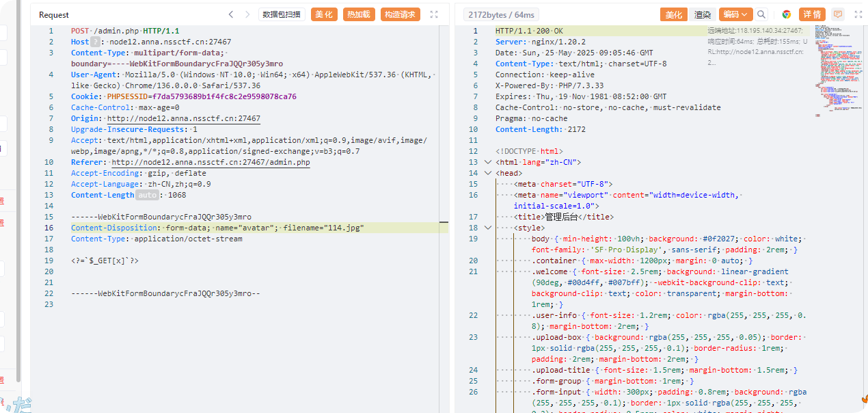
Task: Click the 构造请求 button
Action: pos(400,14)
